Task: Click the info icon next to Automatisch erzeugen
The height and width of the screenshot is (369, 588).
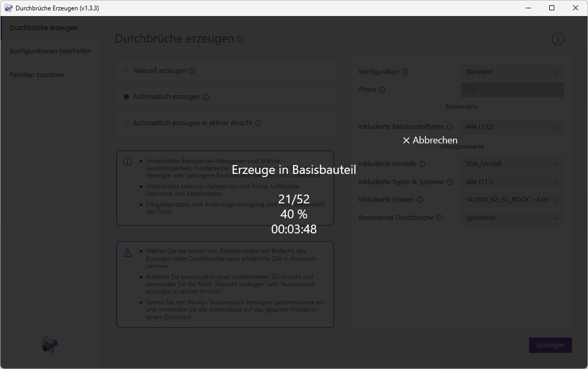Action: 206,97
